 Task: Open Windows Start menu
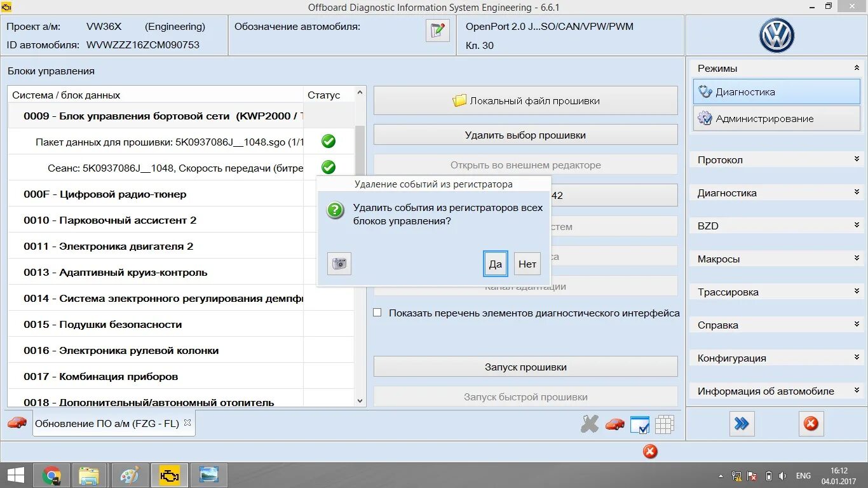(16, 475)
